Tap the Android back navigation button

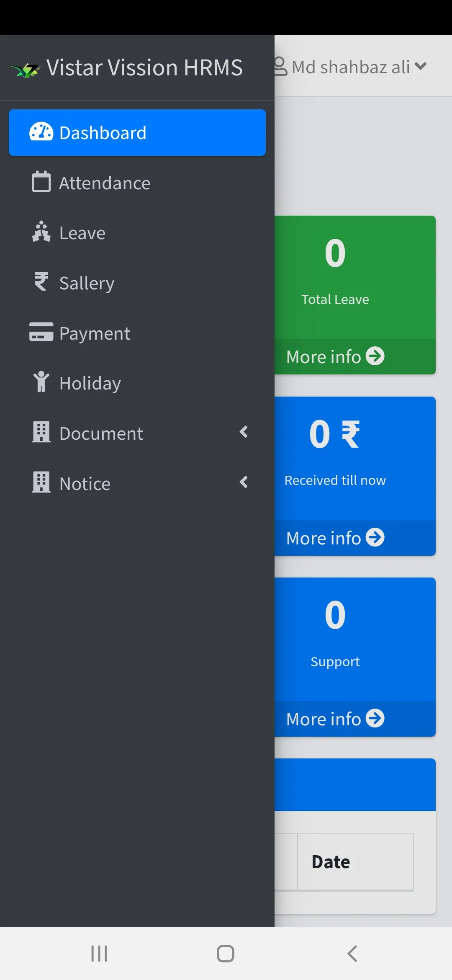[x=352, y=954]
